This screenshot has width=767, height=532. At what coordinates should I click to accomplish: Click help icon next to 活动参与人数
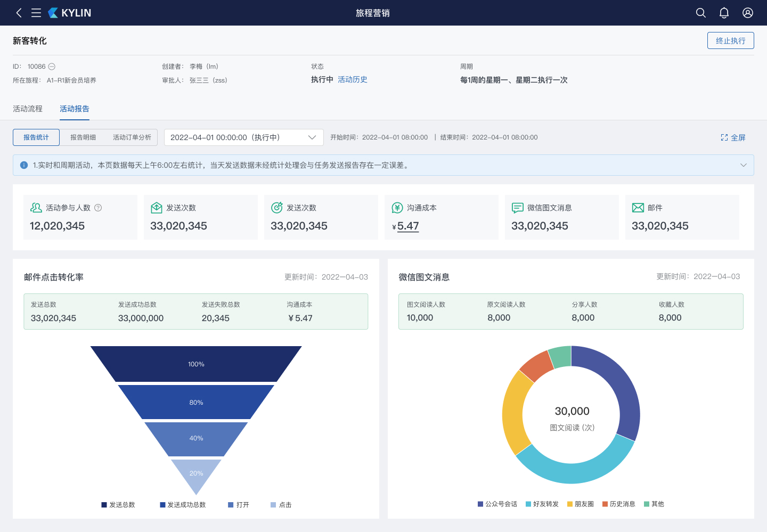(98, 208)
